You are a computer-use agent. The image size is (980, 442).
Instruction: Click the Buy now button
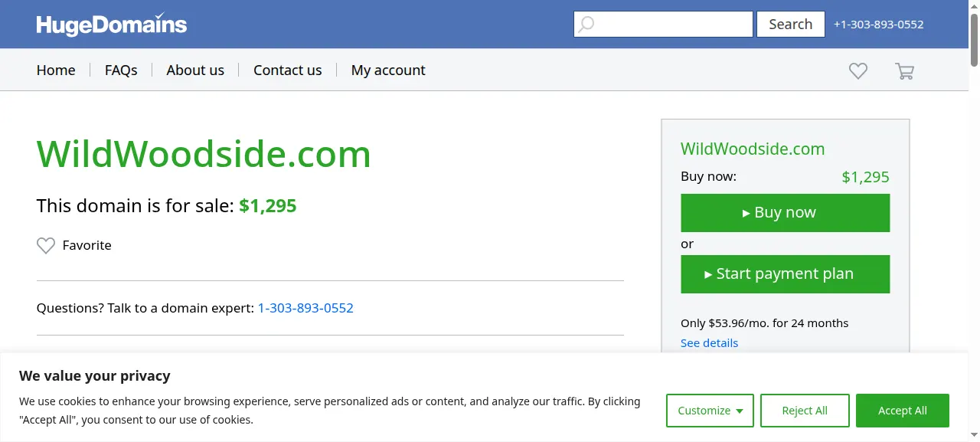785,213
